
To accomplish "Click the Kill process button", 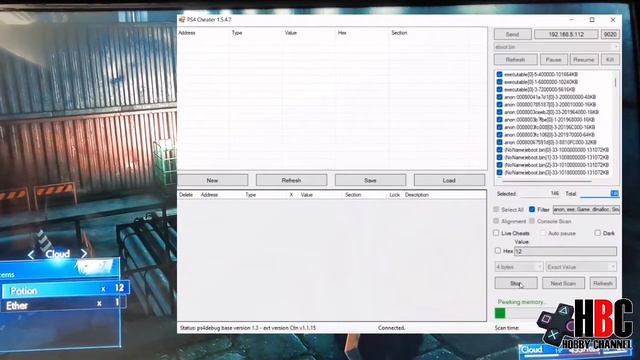I will [x=610, y=60].
